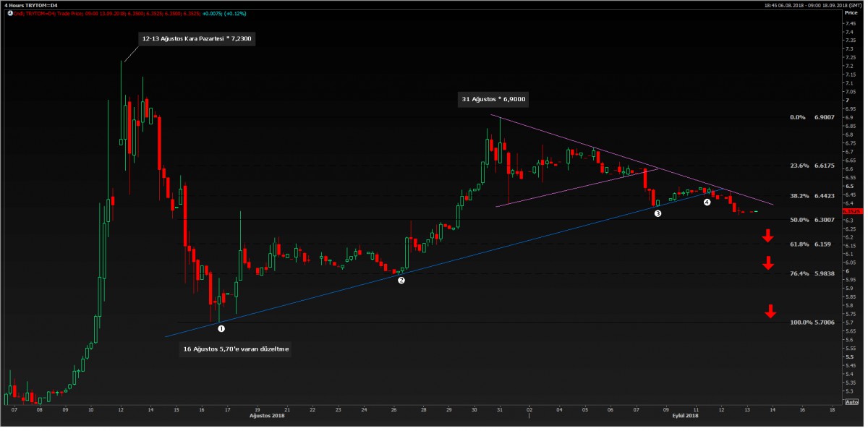Click the 50.0% 6.3007 Fibonacci level label
868x431 pixels.
point(812,220)
